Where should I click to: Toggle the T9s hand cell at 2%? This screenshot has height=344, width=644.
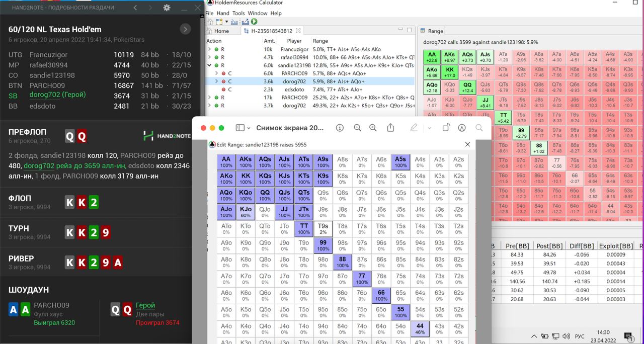pyautogui.click(x=323, y=229)
